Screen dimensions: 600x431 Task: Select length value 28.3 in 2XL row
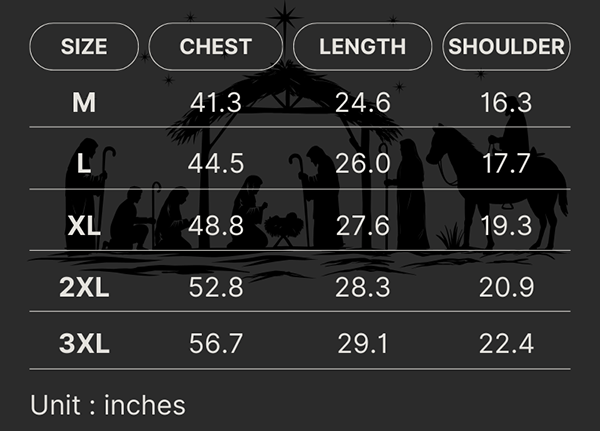(x=362, y=288)
